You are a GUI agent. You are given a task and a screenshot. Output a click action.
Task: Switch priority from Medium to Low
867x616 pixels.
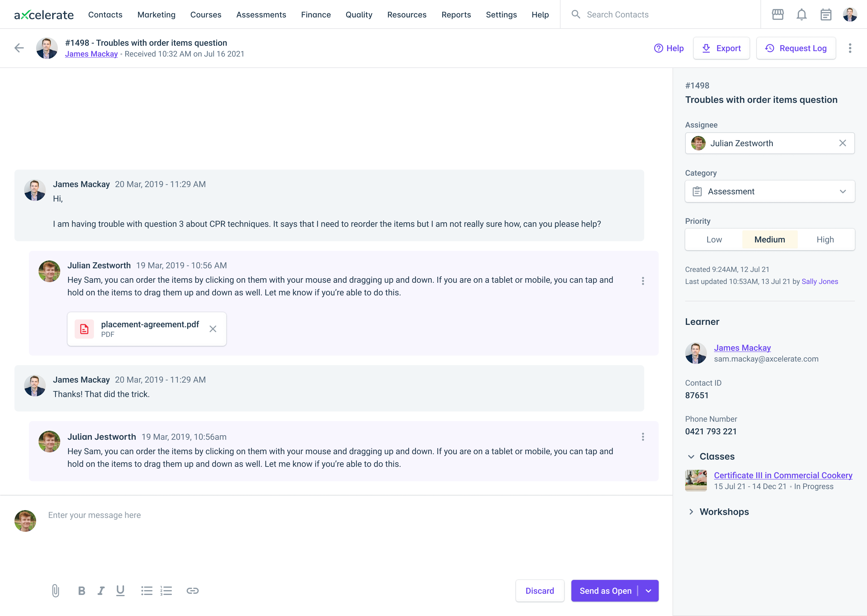click(x=714, y=239)
